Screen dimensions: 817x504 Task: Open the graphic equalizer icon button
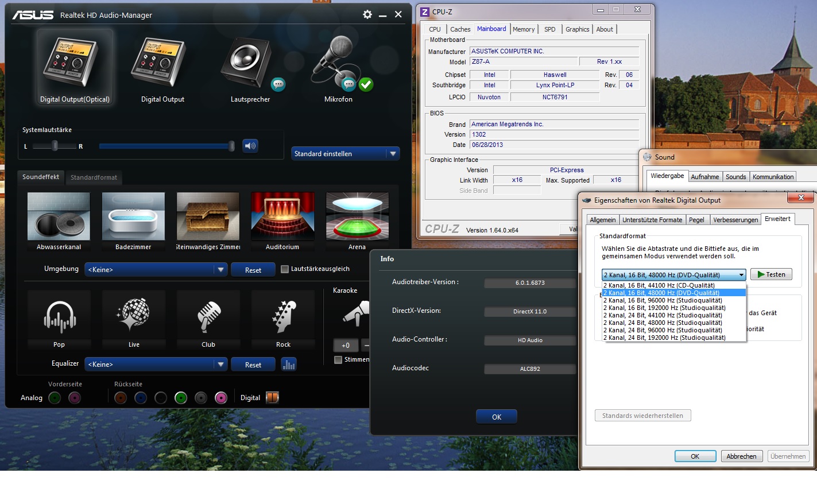coord(289,365)
